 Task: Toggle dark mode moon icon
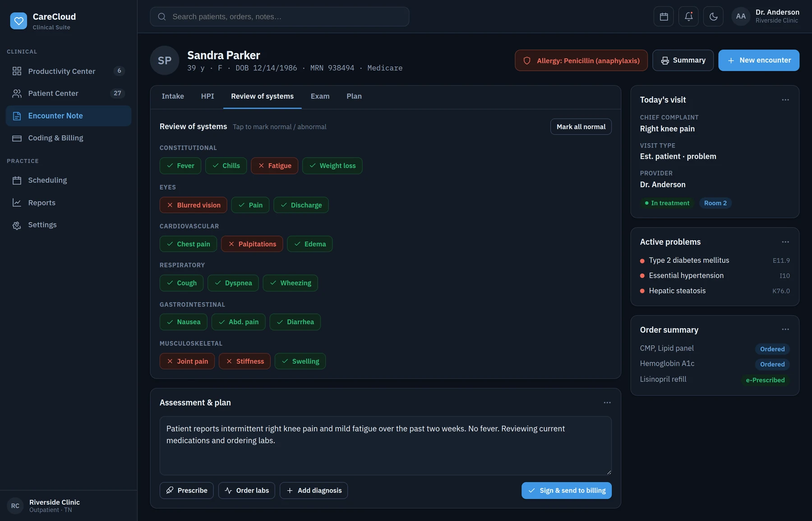click(x=713, y=17)
